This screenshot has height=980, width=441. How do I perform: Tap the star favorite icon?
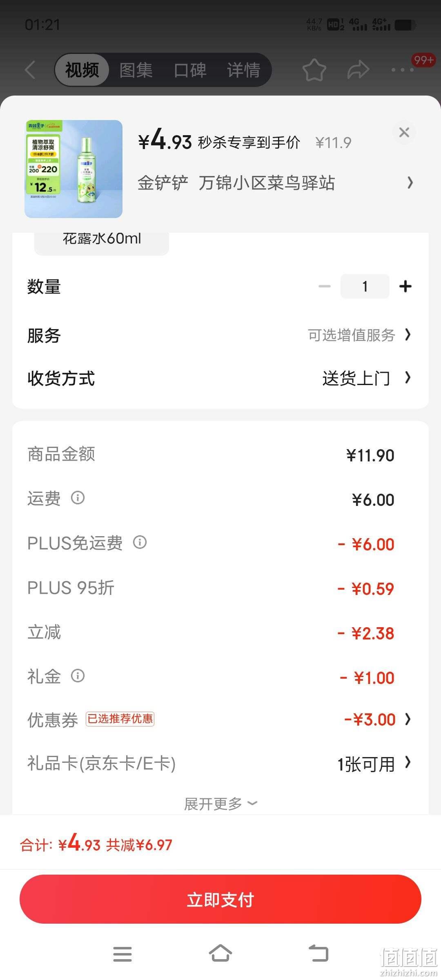pos(314,70)
